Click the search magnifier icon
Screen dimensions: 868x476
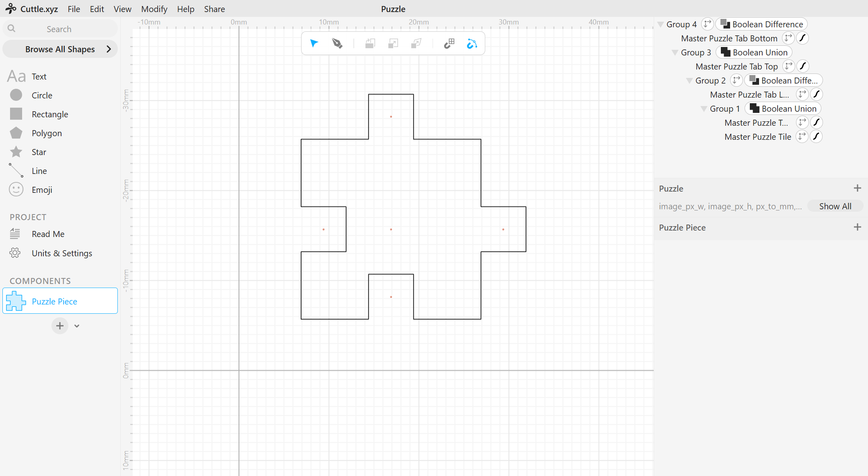[12, 29]
